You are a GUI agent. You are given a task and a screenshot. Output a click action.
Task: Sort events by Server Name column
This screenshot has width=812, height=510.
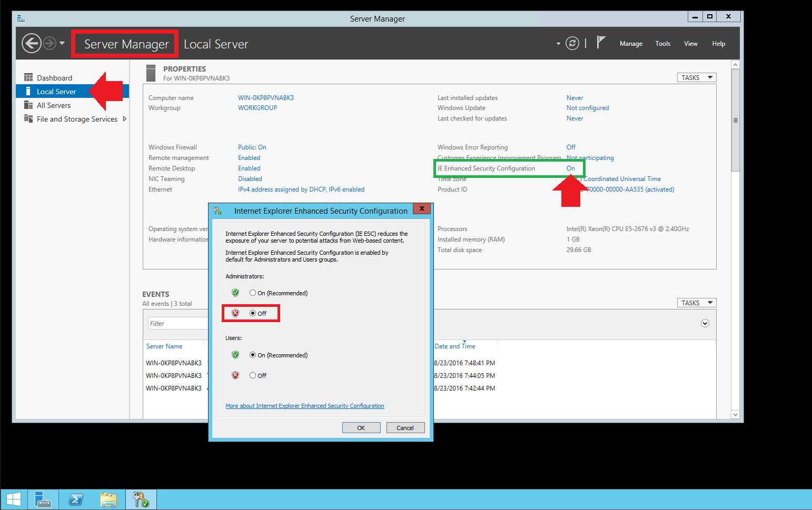point(164,346)
